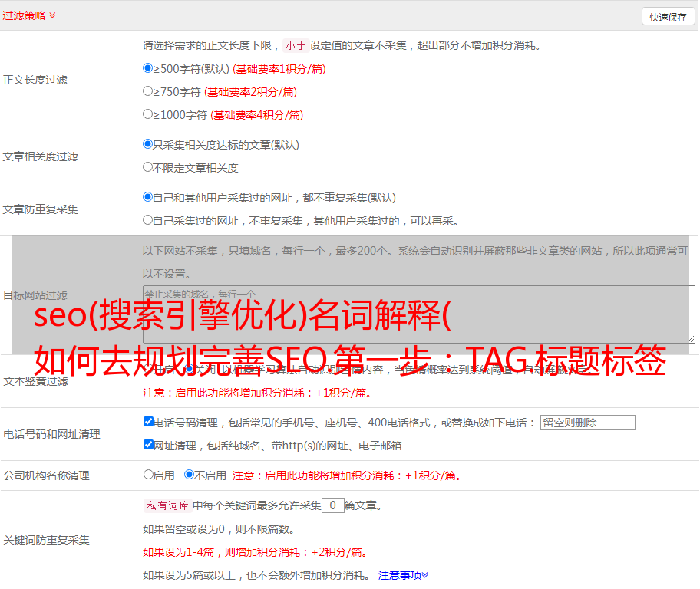Click the 留空则删除 replacement phone field

click(x=587, y=423)
